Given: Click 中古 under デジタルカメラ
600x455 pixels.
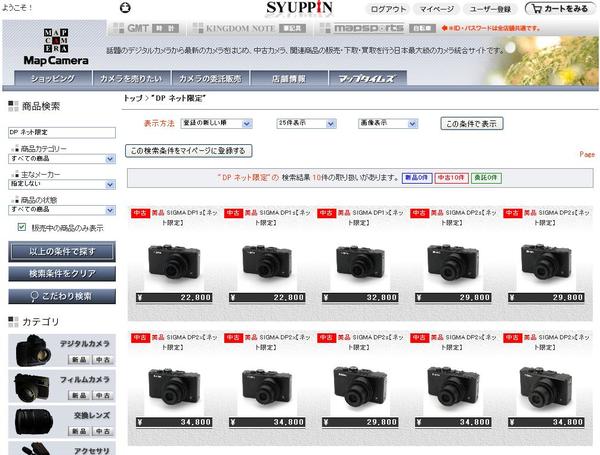Looking at the screenshot, I should [103, 360].
